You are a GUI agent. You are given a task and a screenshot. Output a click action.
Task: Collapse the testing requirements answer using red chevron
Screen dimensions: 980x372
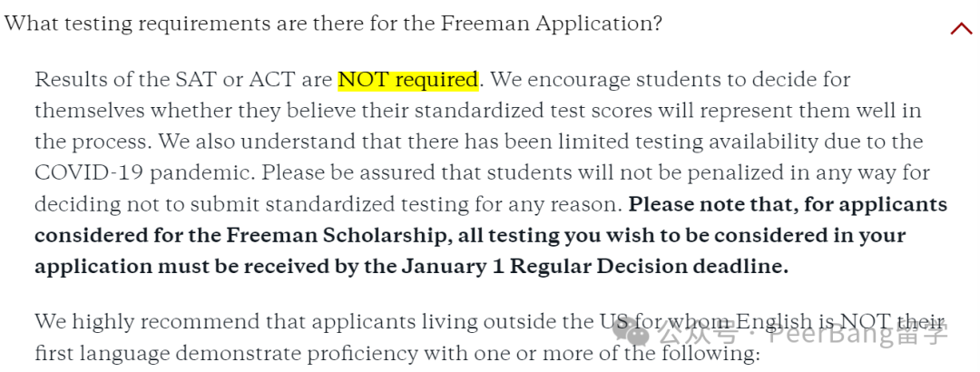pos(961,28)
